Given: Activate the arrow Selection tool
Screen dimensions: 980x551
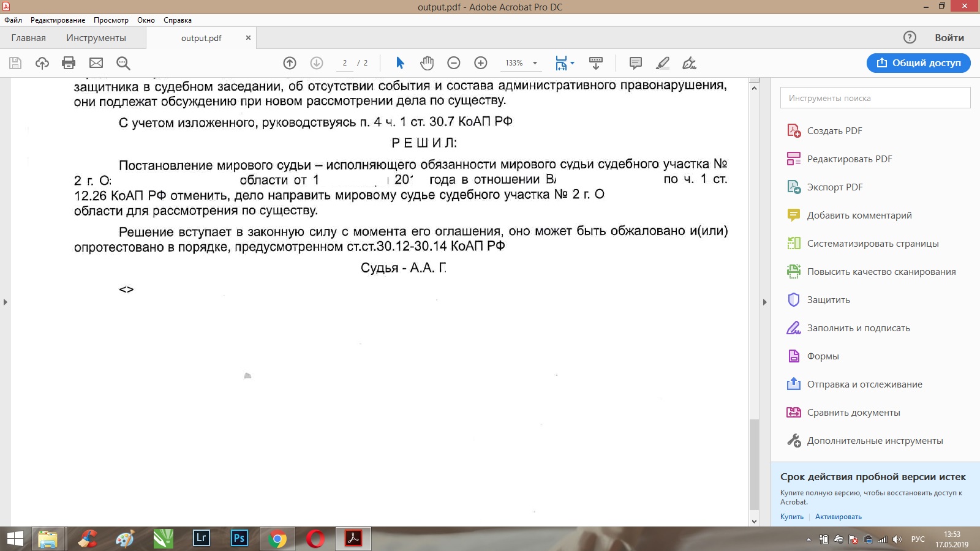Looking at the screenshot, I should tap(400, 63).
